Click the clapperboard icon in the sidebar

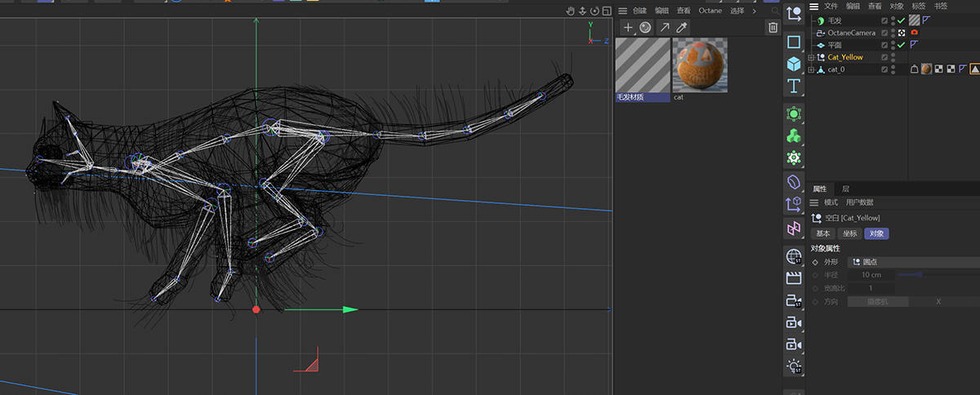pyautogui.click(x=793, y=278)
